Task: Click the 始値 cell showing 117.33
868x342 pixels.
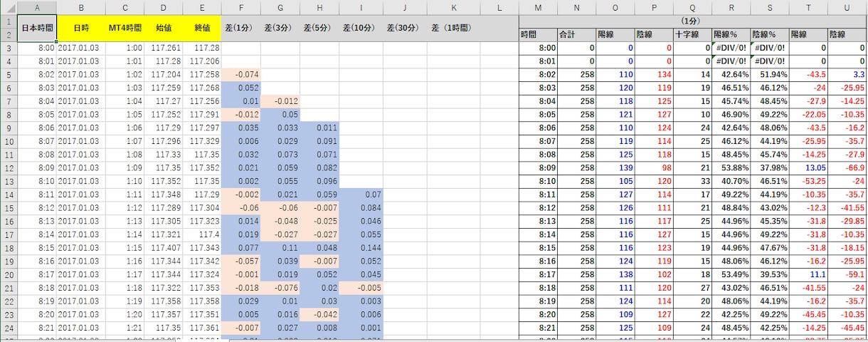Action: pyautogui.click(x=164, y=155)
